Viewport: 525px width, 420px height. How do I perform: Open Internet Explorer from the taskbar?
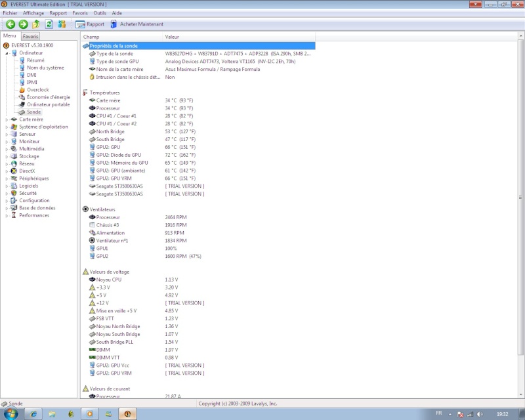pos(33,414)
